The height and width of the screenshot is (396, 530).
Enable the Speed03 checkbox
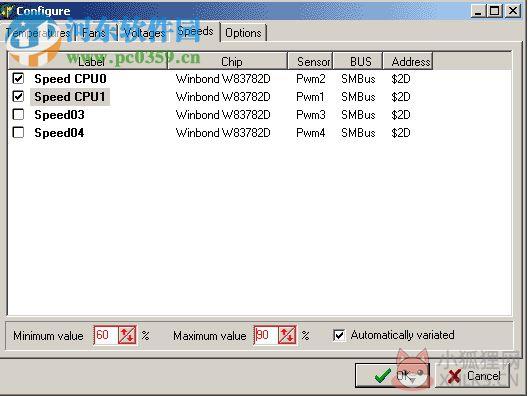pyautogui.click(x=18, y=115)
